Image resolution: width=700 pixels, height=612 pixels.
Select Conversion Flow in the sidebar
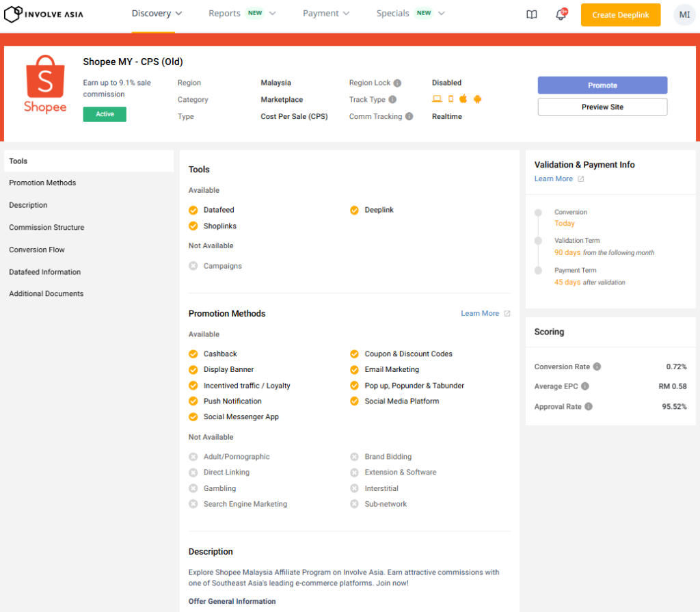click(x=37, y=250)
